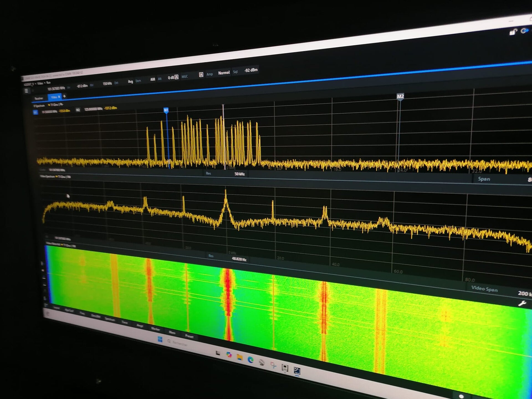The width and height of the screenshot is (532, 399).
Task: Click the unlock padlock icon
Action: (x=513, y=32)
